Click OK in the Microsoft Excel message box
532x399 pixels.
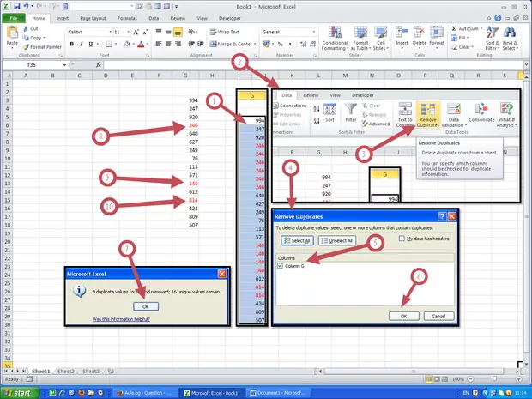[146, 306]
